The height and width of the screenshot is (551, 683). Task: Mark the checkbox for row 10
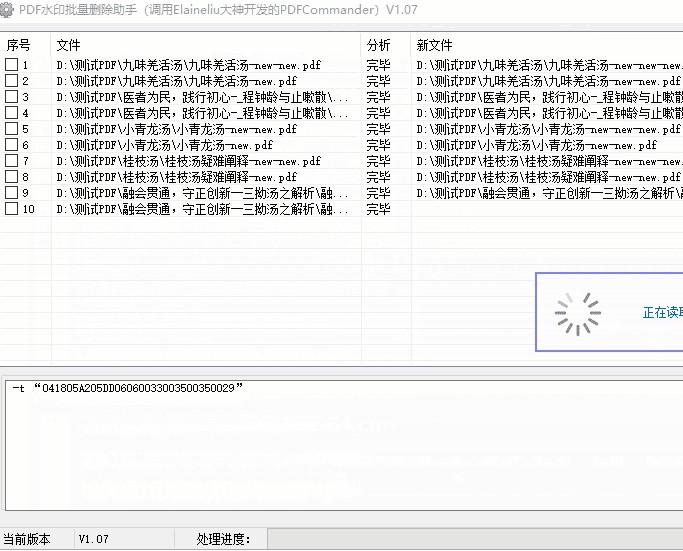pyautogui.click(x=12, y=209)
